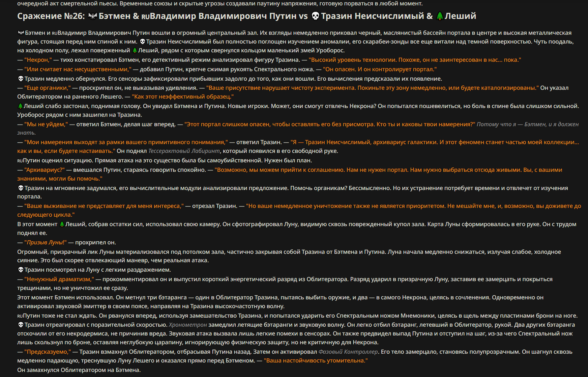
Task: Click the skull icon before 'Тразин посмотрел на Луну'
Action: (x=21, y=270)
